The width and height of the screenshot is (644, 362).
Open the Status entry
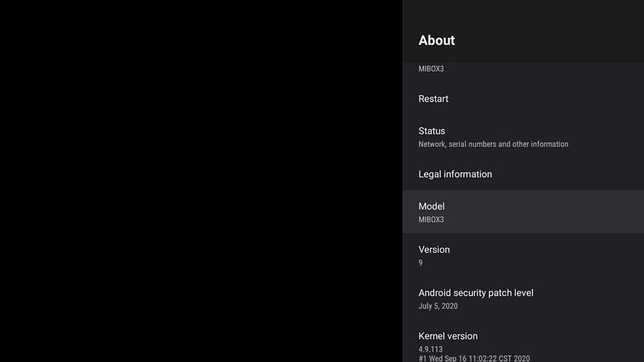tap(523, 136)
